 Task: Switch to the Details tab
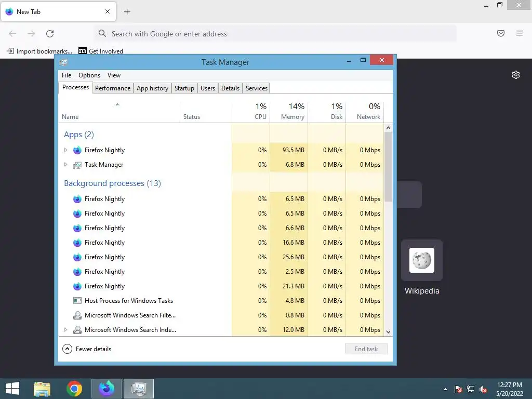pyautogui.click(x=230, y=88)
